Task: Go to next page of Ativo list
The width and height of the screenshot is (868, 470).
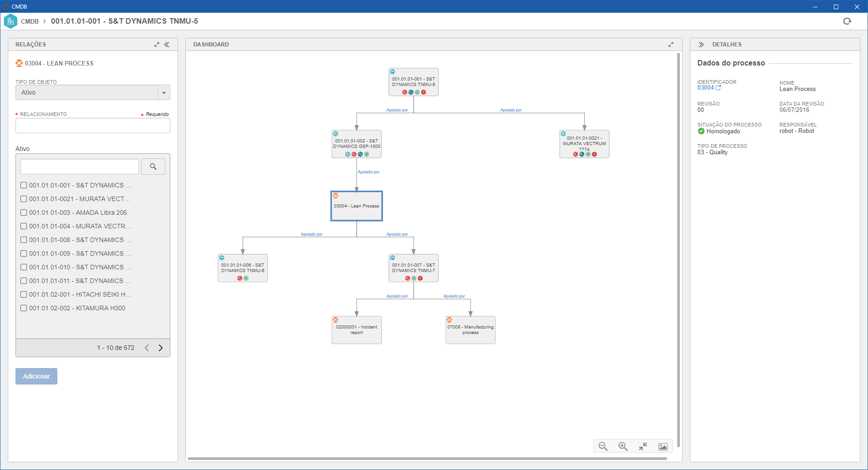Action: [x=161, y=348]
